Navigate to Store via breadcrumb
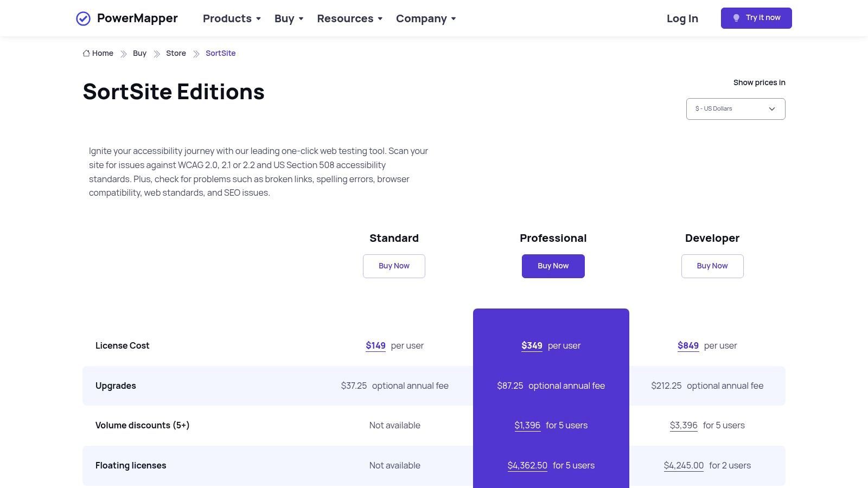 (176, 53)
